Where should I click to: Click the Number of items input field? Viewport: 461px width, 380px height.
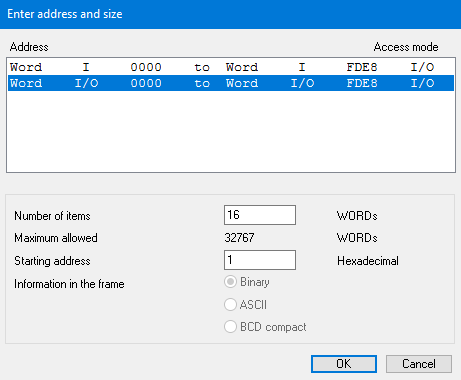coord(260,215)
